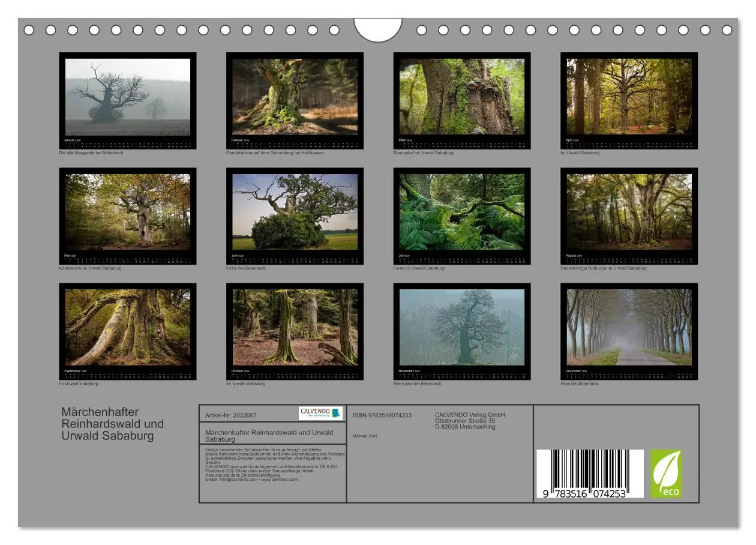Click caption 'Alte Eiche bei Beberbeck'
The height and width of the screenshot is (545, 756).
tap(417, 384)
